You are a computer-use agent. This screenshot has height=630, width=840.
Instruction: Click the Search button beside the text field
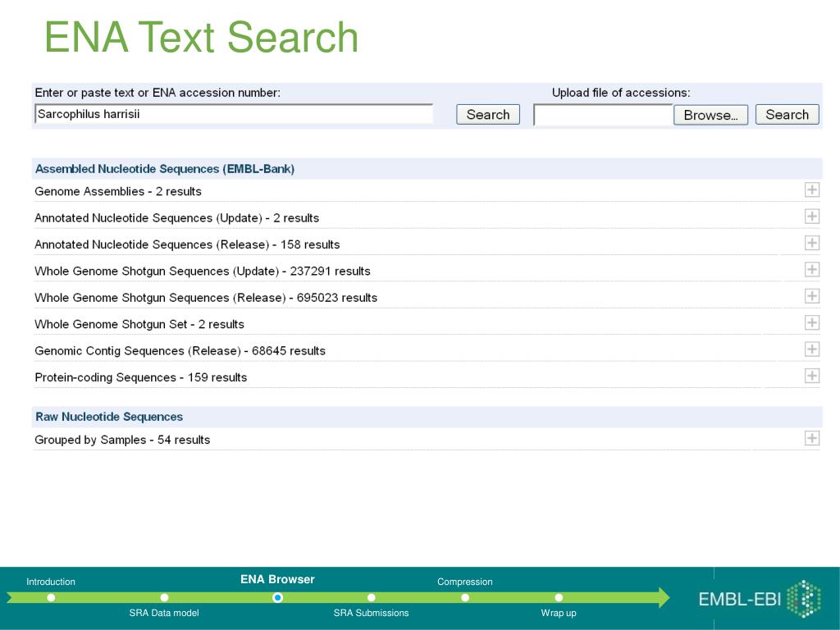487,115
